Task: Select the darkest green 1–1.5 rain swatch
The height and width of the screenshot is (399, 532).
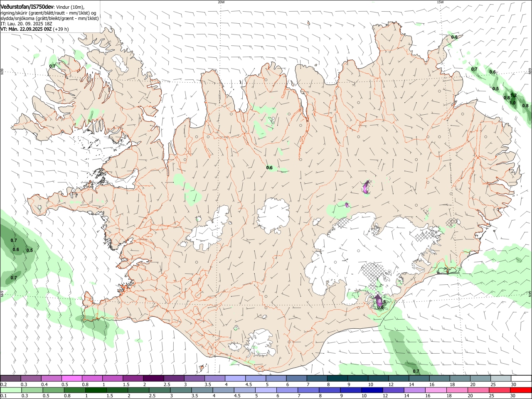Action: 95,390
